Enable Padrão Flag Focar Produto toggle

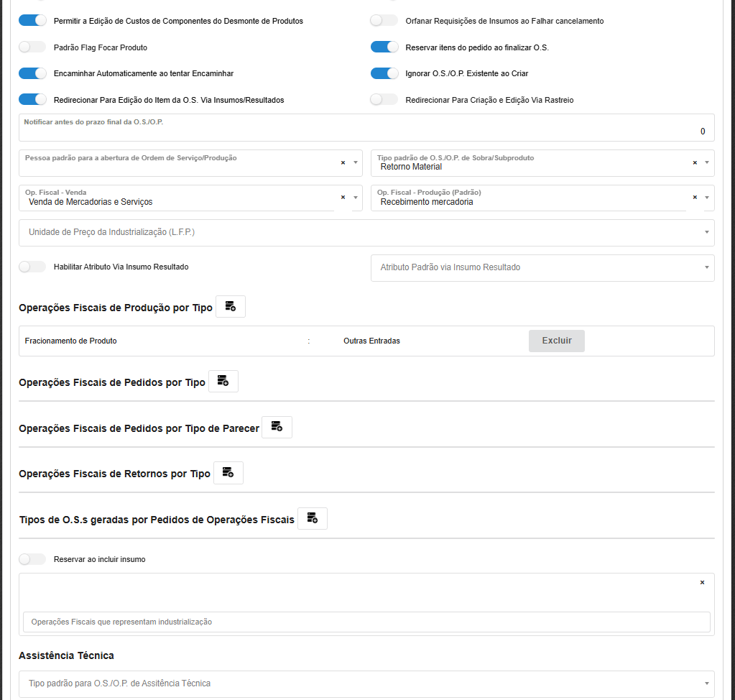32,47
